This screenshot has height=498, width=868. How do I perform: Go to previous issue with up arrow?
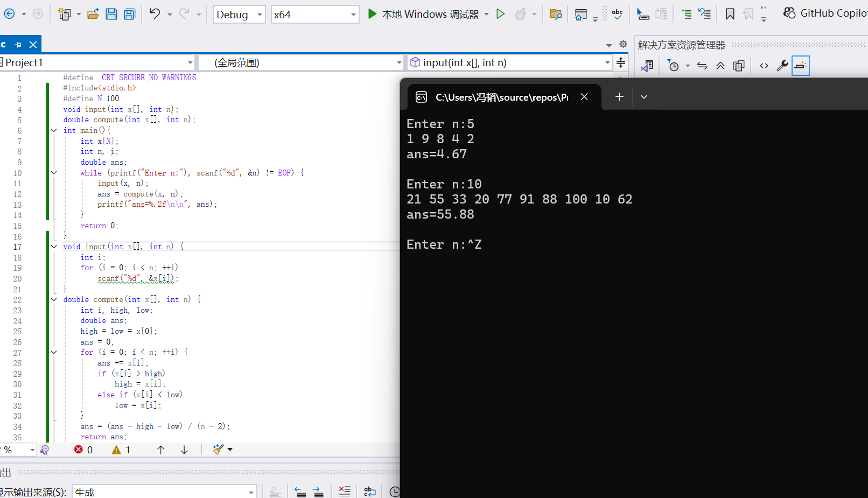tap(160, 450)
